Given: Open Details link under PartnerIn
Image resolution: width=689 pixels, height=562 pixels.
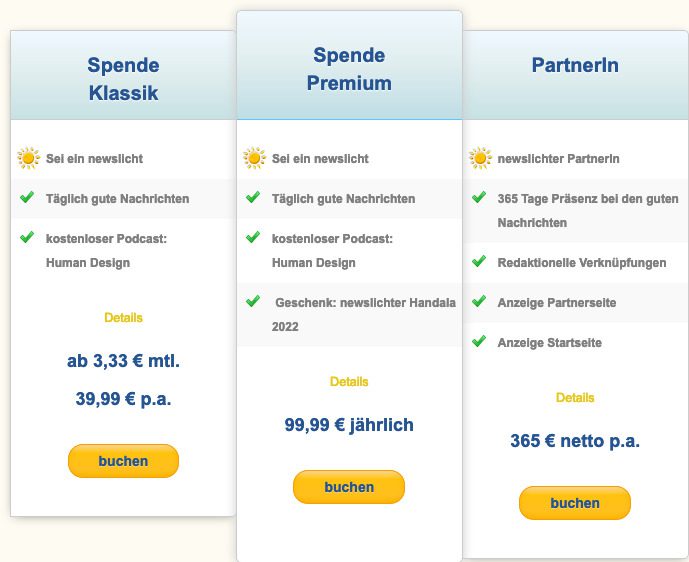Looking at the screenshot, I should (x=575, y=398).
